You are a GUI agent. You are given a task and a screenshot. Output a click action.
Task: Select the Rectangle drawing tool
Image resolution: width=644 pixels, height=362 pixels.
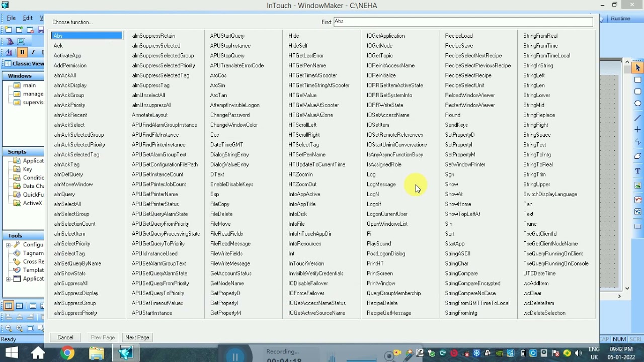point(637,80)
